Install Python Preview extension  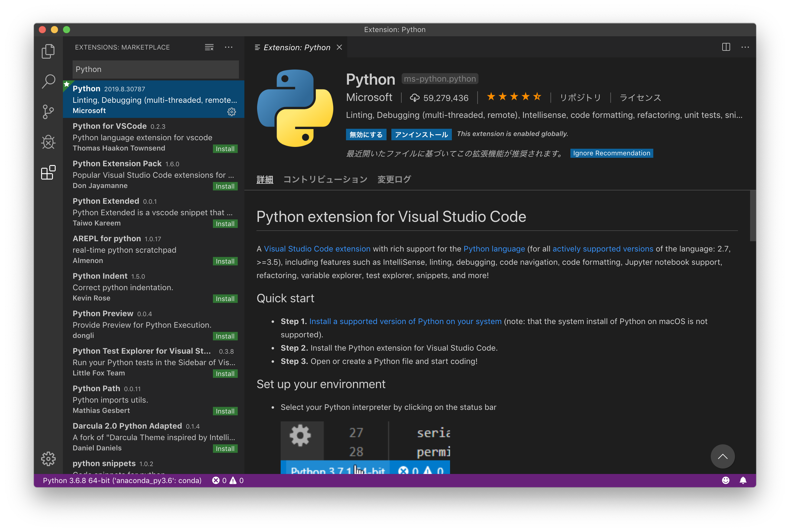(225, 336)
